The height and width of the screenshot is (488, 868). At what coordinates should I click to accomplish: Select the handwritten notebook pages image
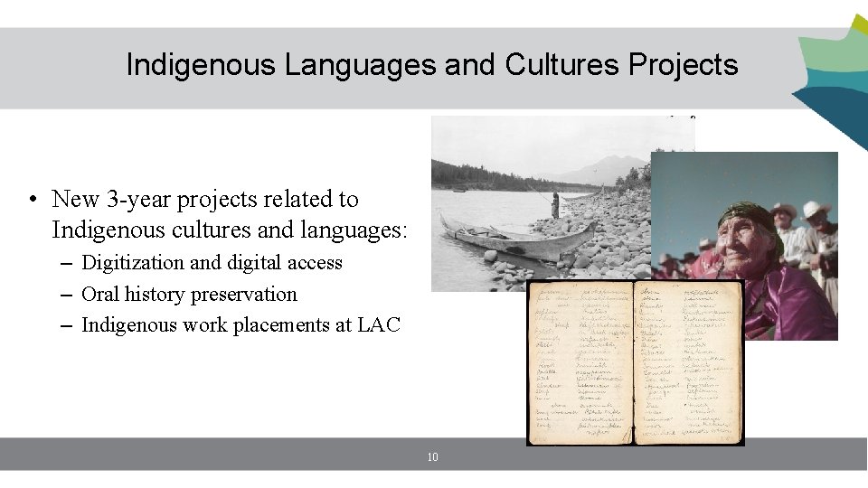(635, 362)
